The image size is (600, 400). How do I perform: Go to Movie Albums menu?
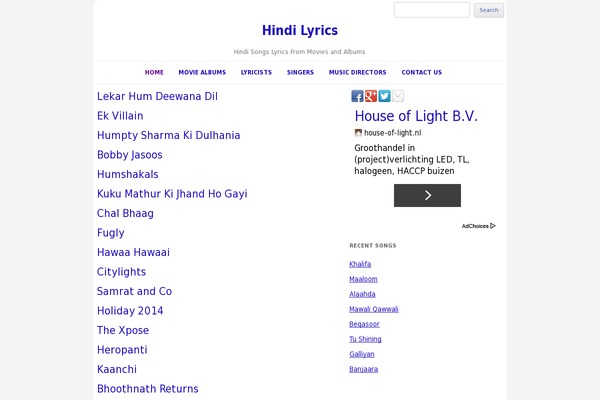click(x=202, y=72)
